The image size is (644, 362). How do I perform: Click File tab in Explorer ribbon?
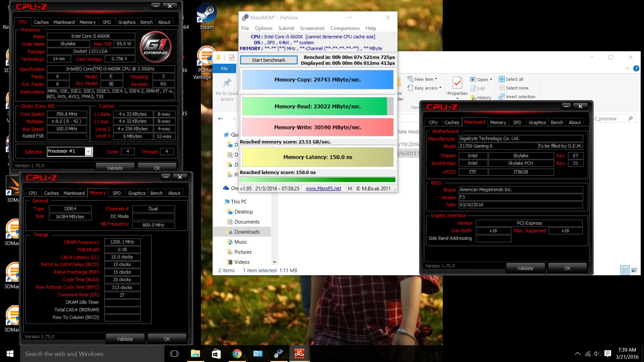point(224,68)
